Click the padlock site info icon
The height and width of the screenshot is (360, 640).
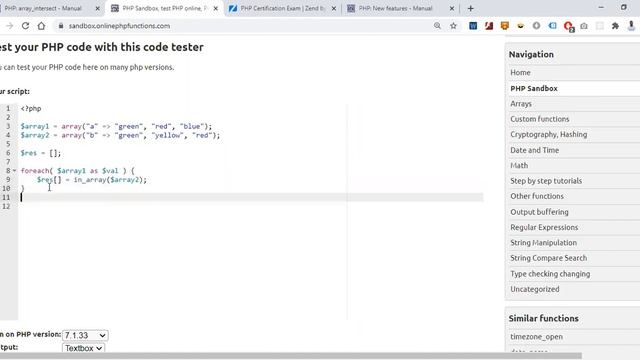pos(61,26)
